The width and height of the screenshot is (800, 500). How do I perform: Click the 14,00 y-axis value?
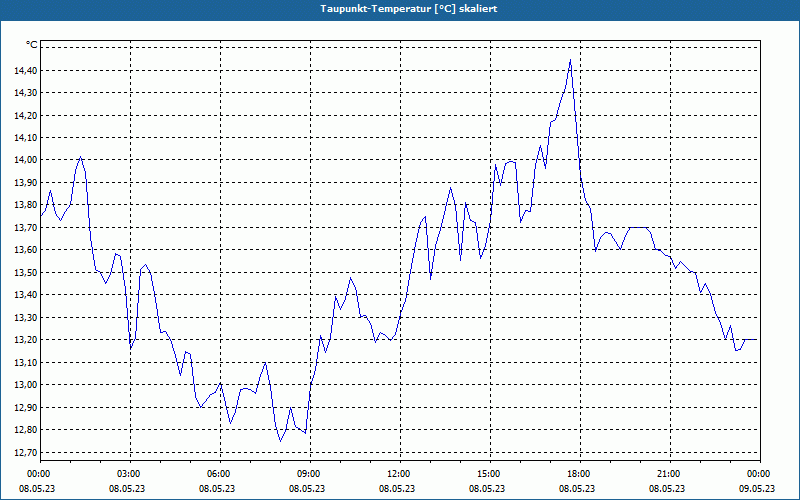[x=24, y=160]
